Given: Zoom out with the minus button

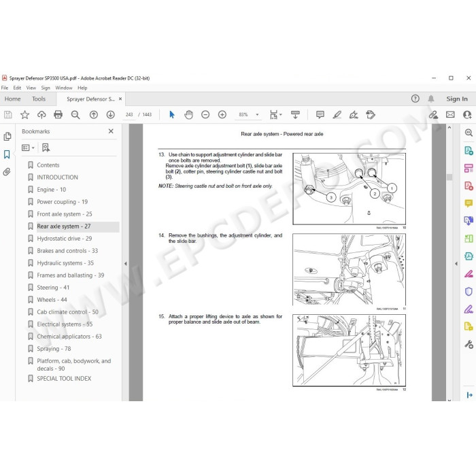Looking at the screenshot, I should pyautogui.click(x=205, y=115).
